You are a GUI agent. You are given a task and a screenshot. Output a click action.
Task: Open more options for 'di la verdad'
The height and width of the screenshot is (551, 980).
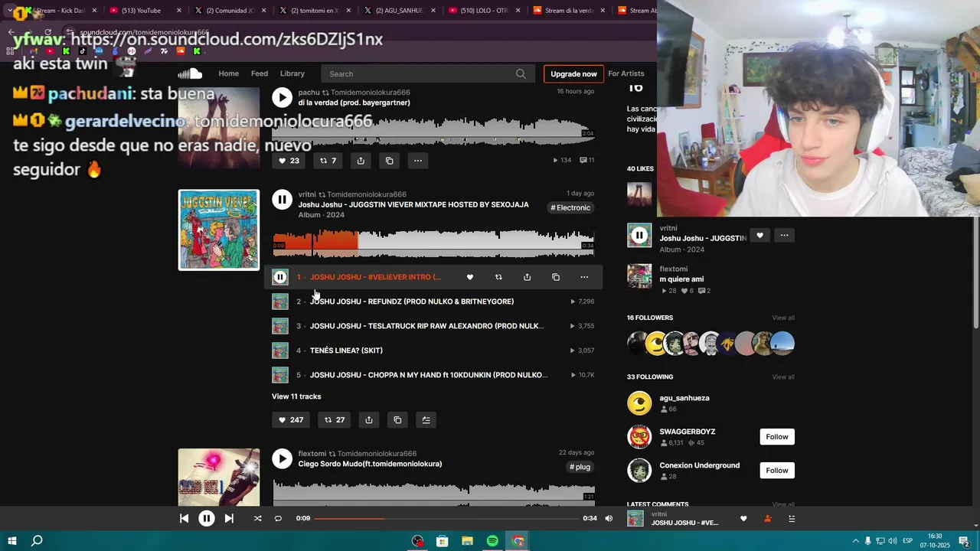pos(417,161)
